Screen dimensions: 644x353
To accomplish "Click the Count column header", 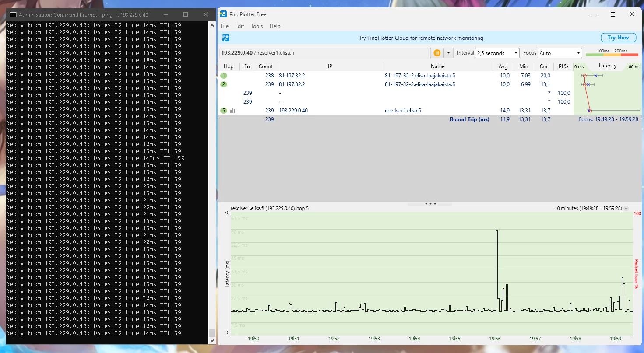I will click(266, 66).
